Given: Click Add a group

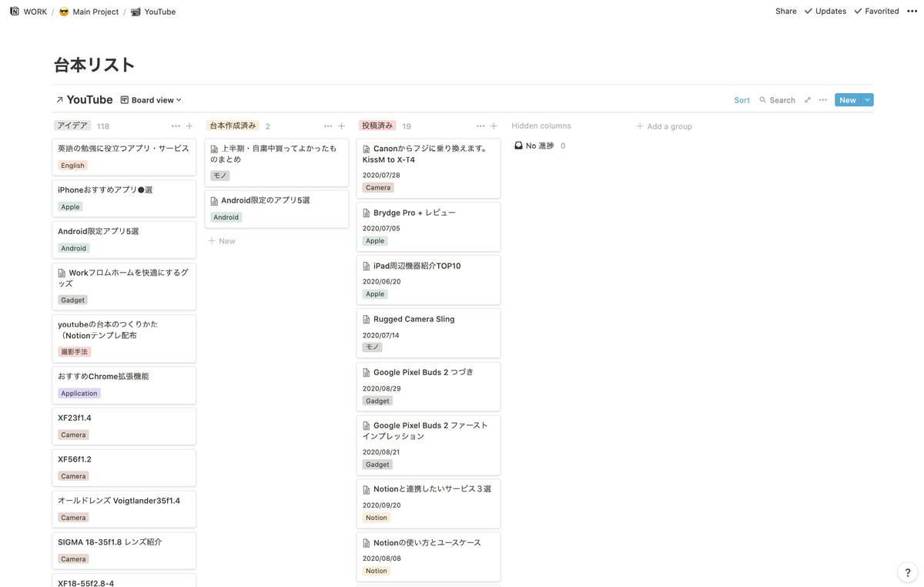Looking at the screenshot, I should click(x=664, y=126).
